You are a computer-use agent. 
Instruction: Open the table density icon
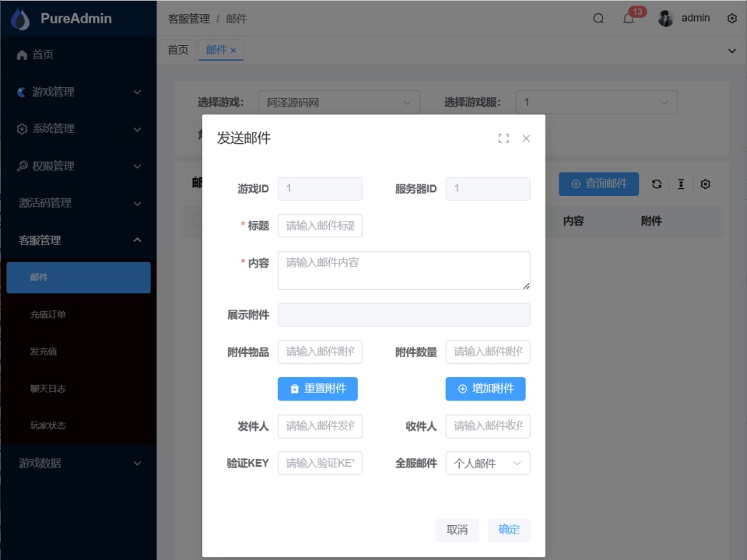pyautogui.click(x=682, y=184)
